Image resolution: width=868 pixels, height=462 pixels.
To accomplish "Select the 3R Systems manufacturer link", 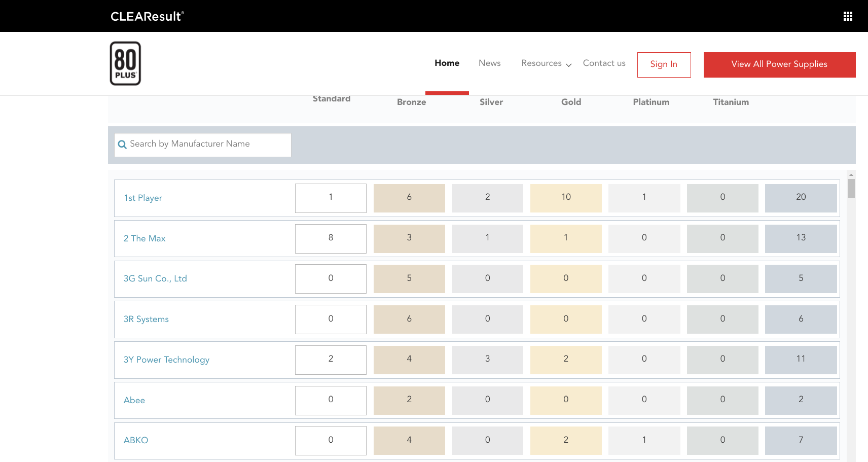I will (146, 319).
